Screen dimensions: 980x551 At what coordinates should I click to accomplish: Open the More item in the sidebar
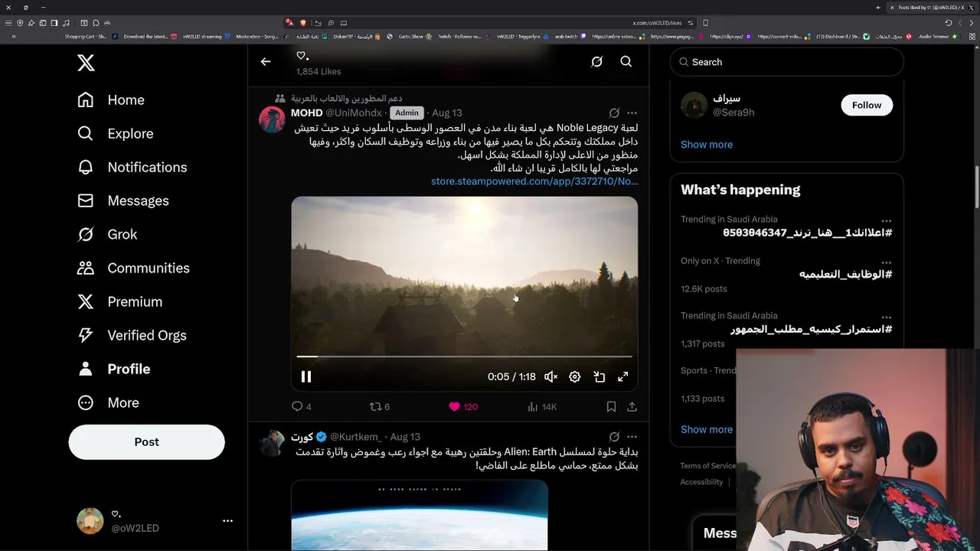click(x=108, y=403)
